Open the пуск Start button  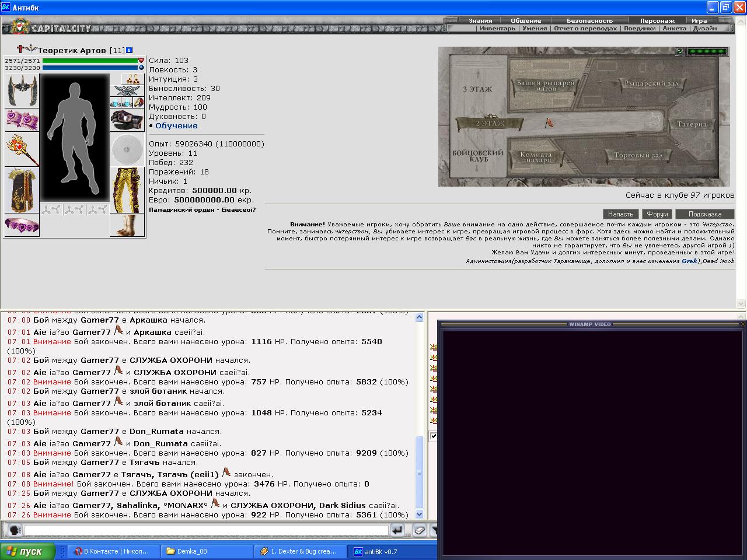pos(27,551)
